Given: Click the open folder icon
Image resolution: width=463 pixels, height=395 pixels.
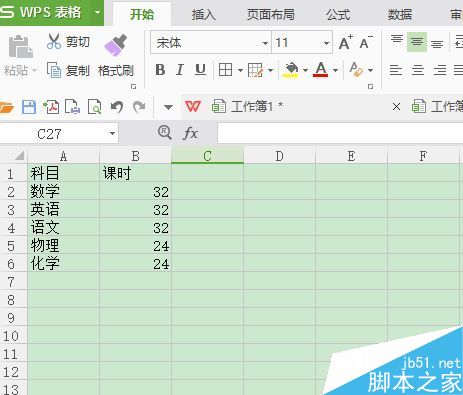Looking at the screenshot, I should click(6, 107).
